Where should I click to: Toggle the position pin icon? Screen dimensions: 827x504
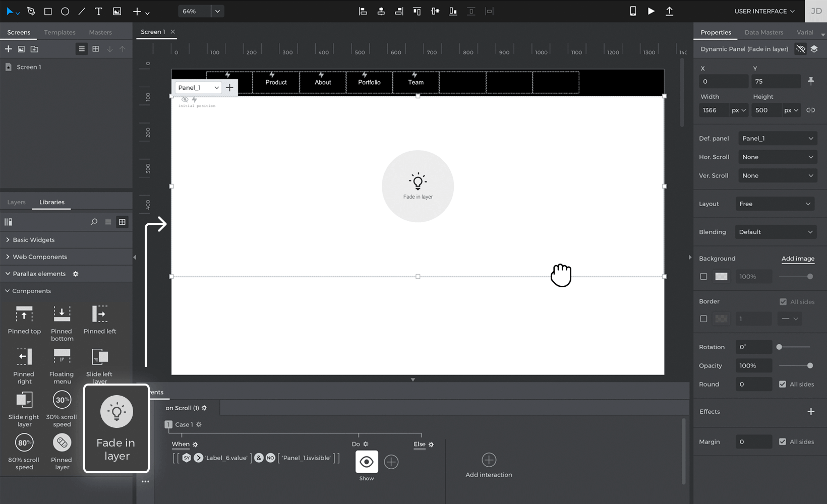[810, 81]
